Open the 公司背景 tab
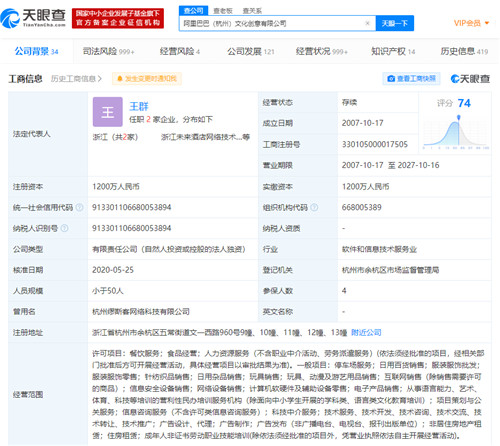Image resolution: width=500 pixels, height=446 pixels. coord(36,51)
